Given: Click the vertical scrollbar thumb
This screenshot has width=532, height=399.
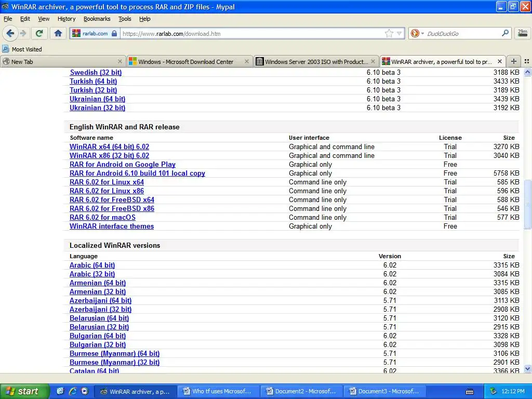Looking at the screenshot, I should pos(527,204).
